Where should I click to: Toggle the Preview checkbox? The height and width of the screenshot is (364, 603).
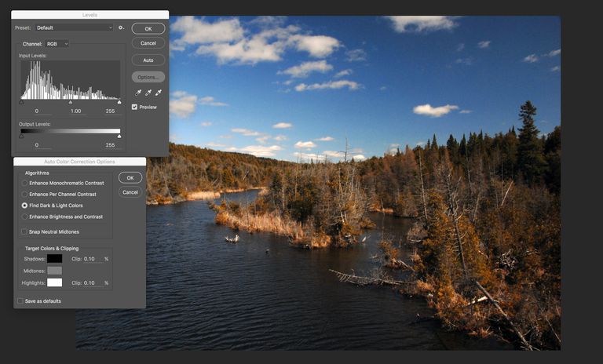point(135,107)
